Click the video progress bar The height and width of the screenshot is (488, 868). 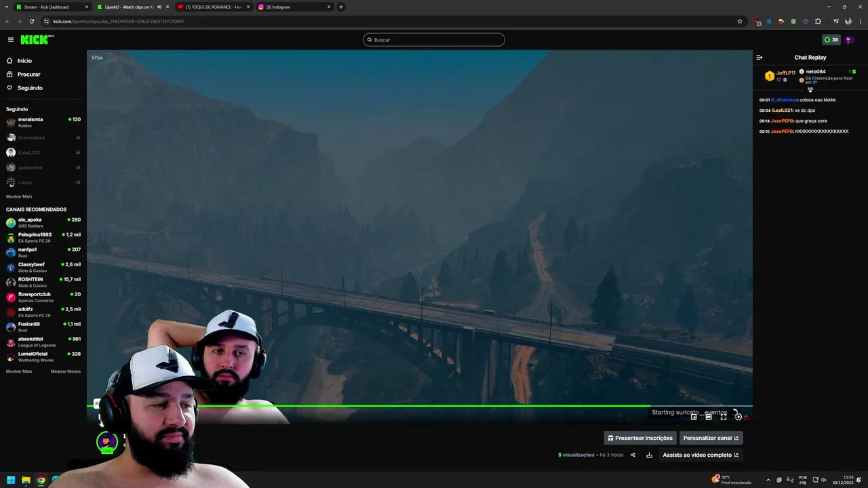pos(419,406)
